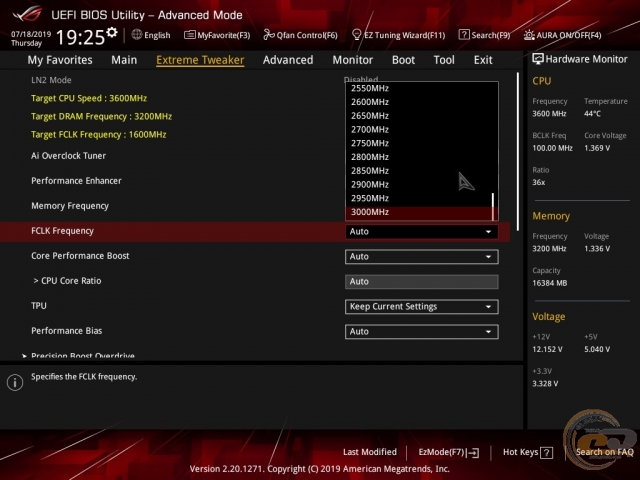Select 2550MHz in the FCLK list
The image size is (640, 480).
tap(419, 88)
